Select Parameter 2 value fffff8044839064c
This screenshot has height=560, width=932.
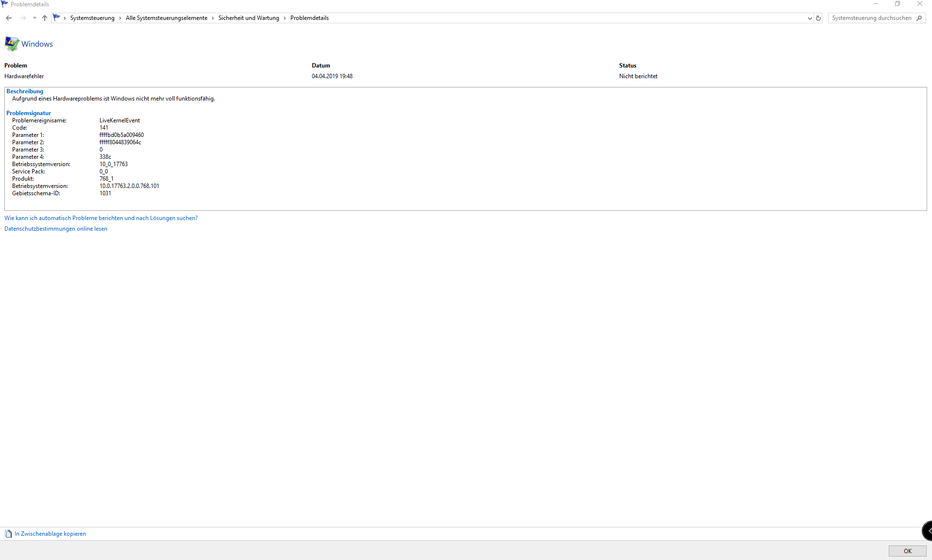click(120, 142)
